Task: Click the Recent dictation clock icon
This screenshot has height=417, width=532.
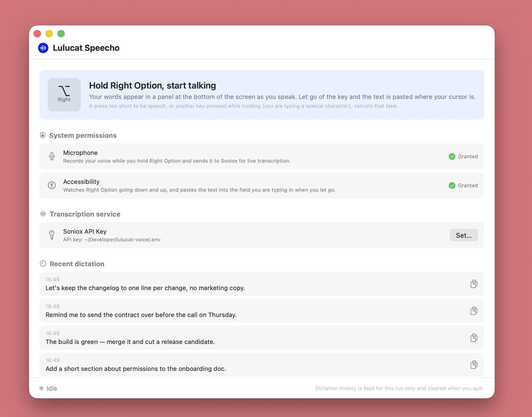Action: [43, 264]
